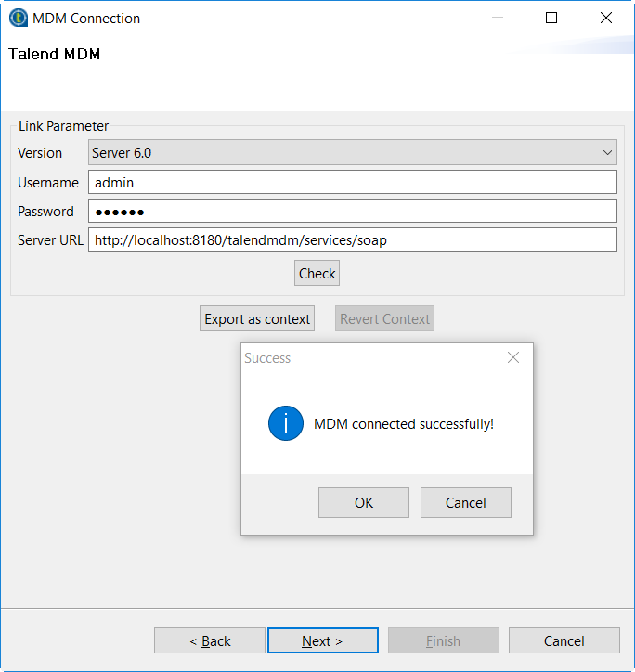Viewport: 635px width, 672px height.
Task: Click the Success dialog title bar
Action: point(371,357)
